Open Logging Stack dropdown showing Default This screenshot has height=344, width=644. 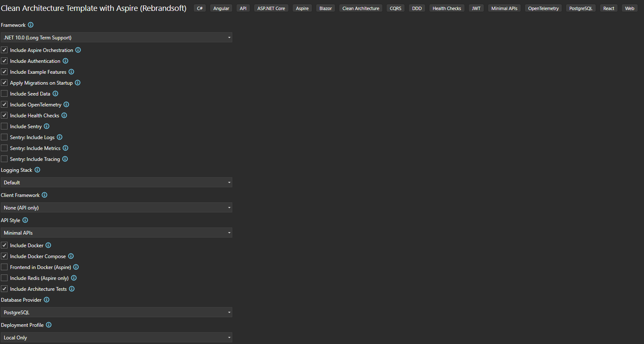pos(117,183)
